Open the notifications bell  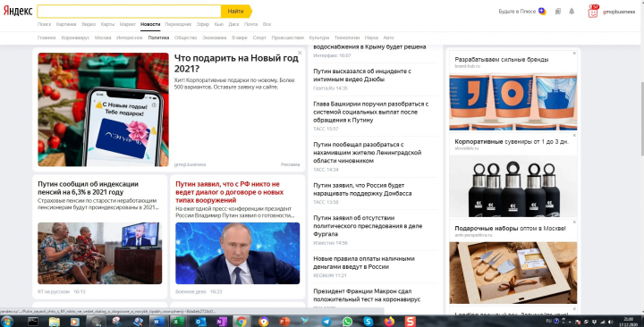click(572, 12)
